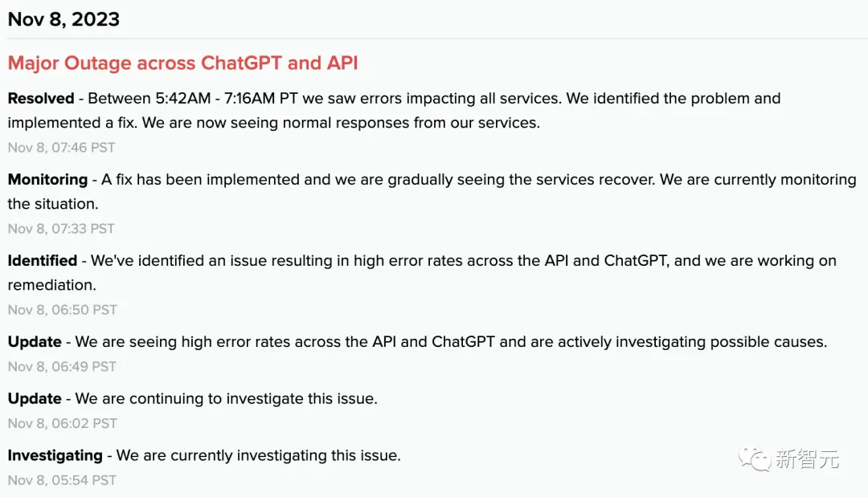868x497 pixels.
Task: Click the Update label about high error rates
Action: pos(35,342)
